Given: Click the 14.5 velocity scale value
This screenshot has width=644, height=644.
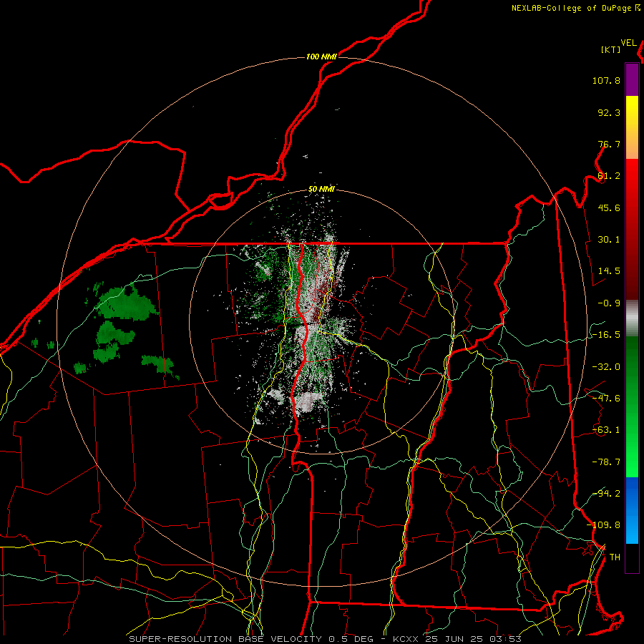Looking at the screenshot, I should click(609, 271).
